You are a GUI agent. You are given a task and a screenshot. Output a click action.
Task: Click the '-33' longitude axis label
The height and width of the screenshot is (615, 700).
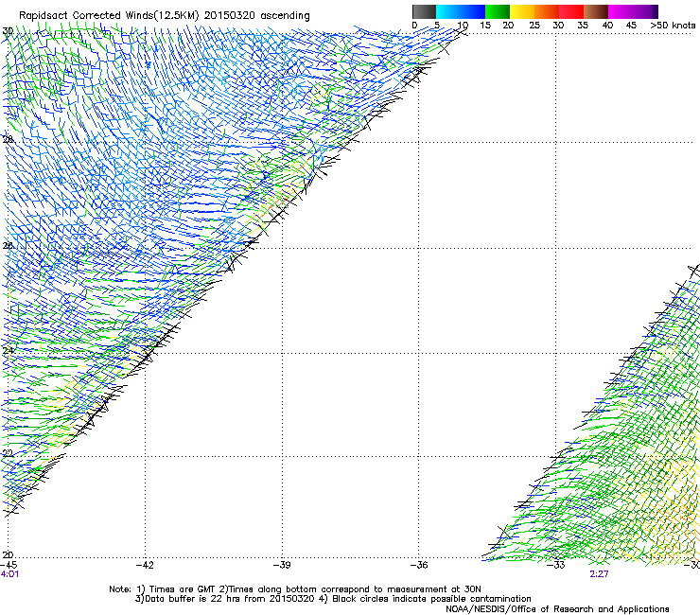click(556, 565)
